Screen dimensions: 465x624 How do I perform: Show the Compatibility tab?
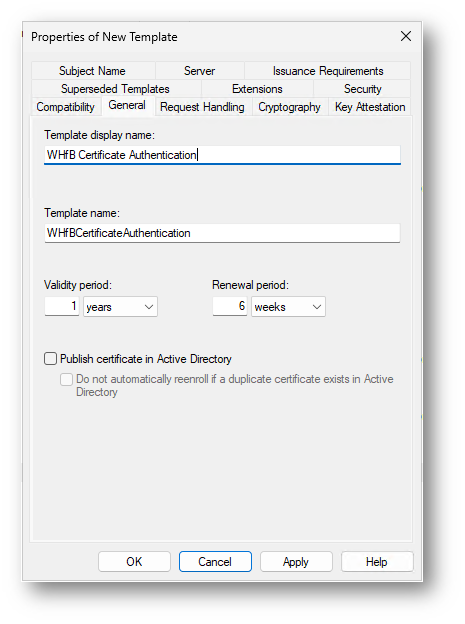coord(66,107)
